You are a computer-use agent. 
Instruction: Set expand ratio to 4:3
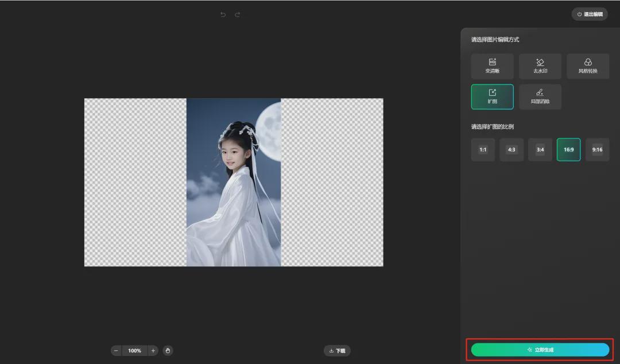click(511, 150)
